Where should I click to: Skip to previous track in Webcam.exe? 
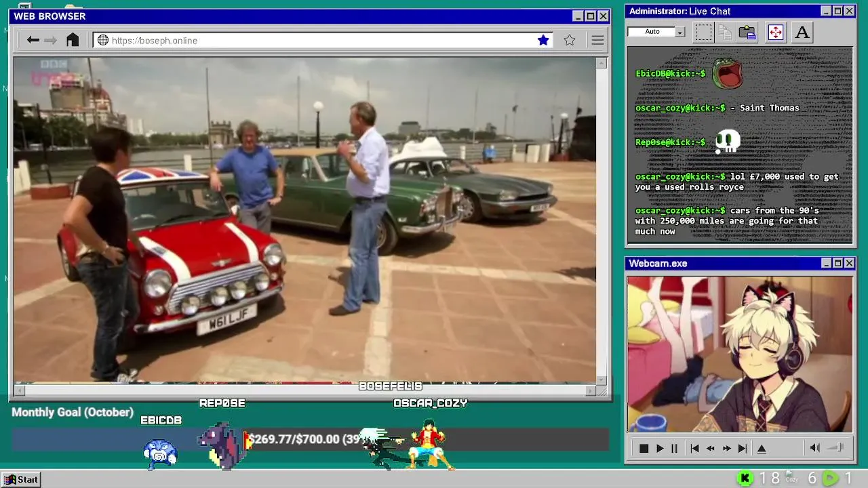tap(694, 448)
